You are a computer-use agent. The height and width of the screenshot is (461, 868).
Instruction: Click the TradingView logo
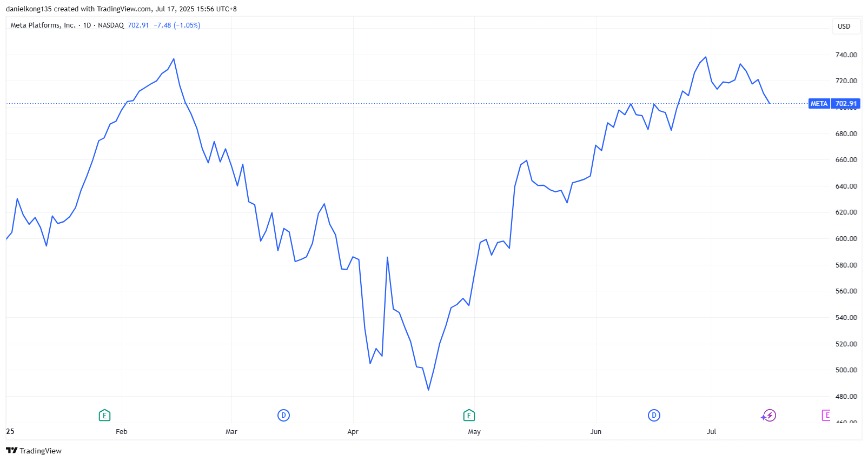(34, 451)
